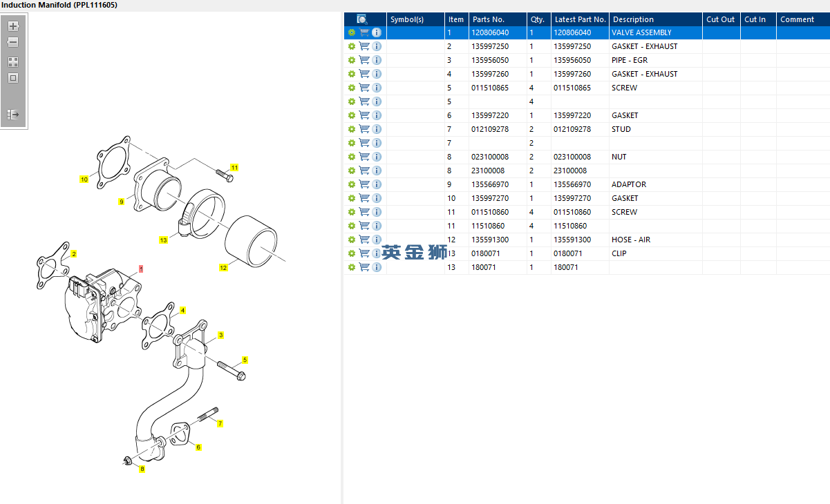
Task: Add PIPE - EGR to cart
Action: pos(364,60)
